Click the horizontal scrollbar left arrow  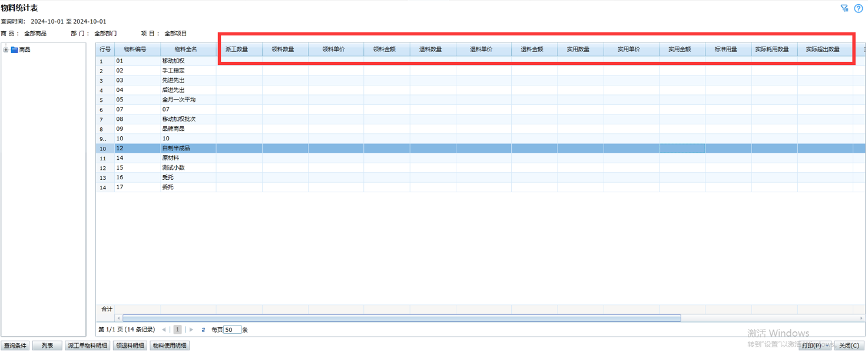119,318
